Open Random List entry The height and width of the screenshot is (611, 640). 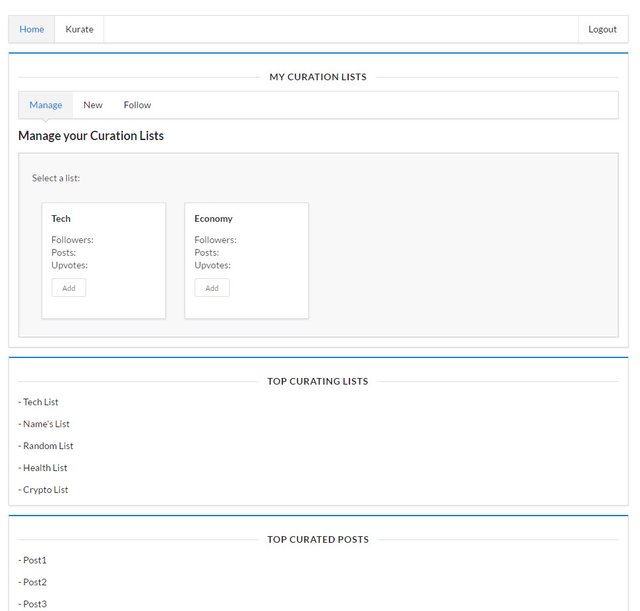[x=46, y=446]
